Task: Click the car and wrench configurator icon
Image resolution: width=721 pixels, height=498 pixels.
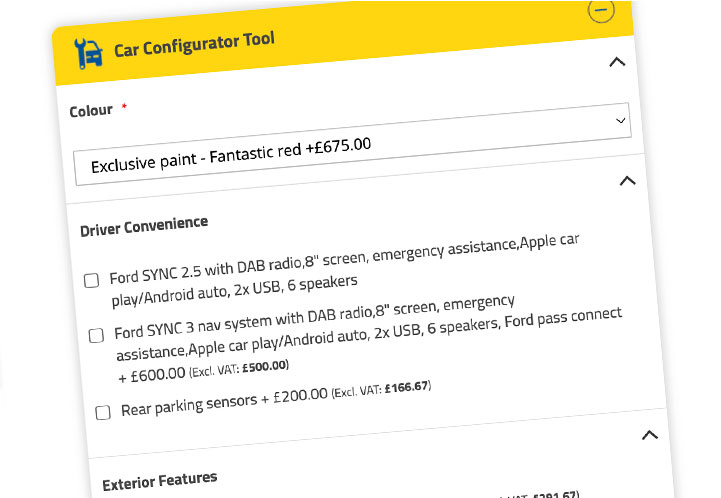Action: 89,52
